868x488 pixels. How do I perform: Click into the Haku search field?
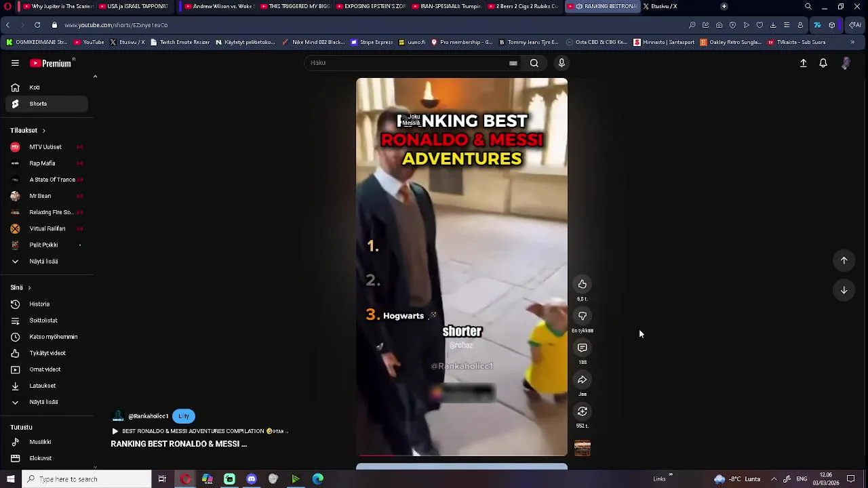407,63
